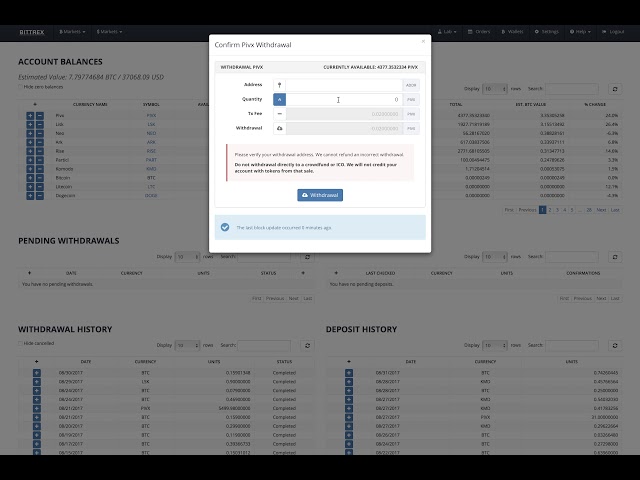Open the KMD symbol link
Screen dimensions: 640x480
click(x=151, y=169)
